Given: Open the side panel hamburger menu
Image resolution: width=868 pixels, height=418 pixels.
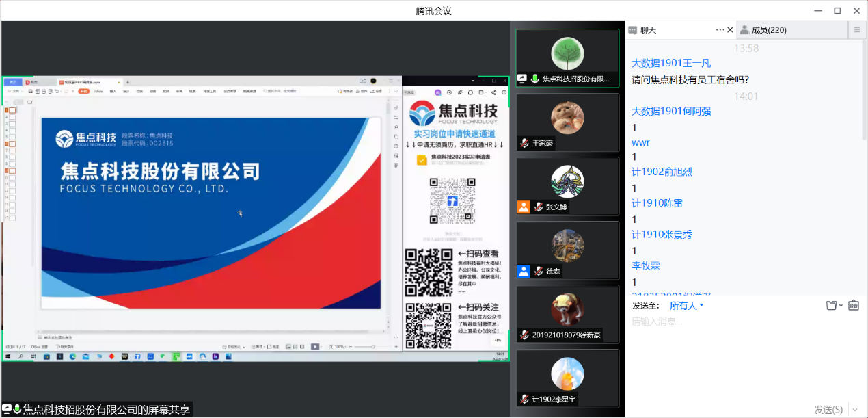Looking at the screenshot, I should click(x=856, y=30).
